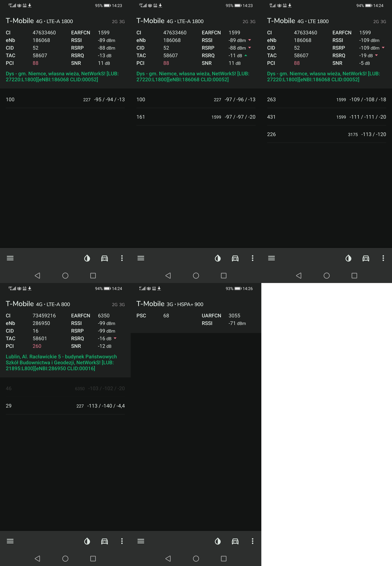The height and width of the screenshot is (566, 392).
Task: Tap download arrow icon in LTE-A 800 status bar
Action: [30, 288]
